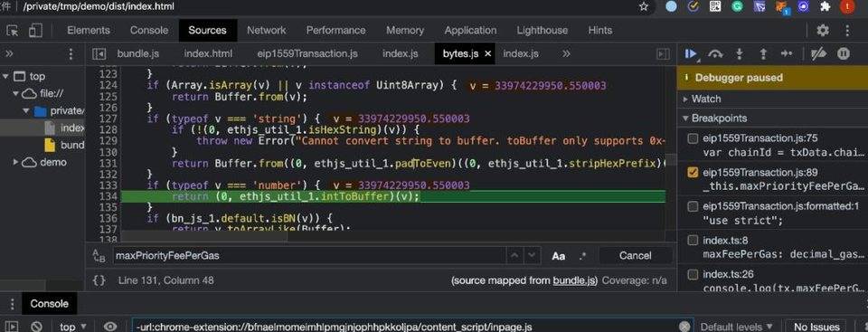Click the maxPriorityFeePerGas search field
The height and width of the screenshot is (332, 868).
click(309, 255)
